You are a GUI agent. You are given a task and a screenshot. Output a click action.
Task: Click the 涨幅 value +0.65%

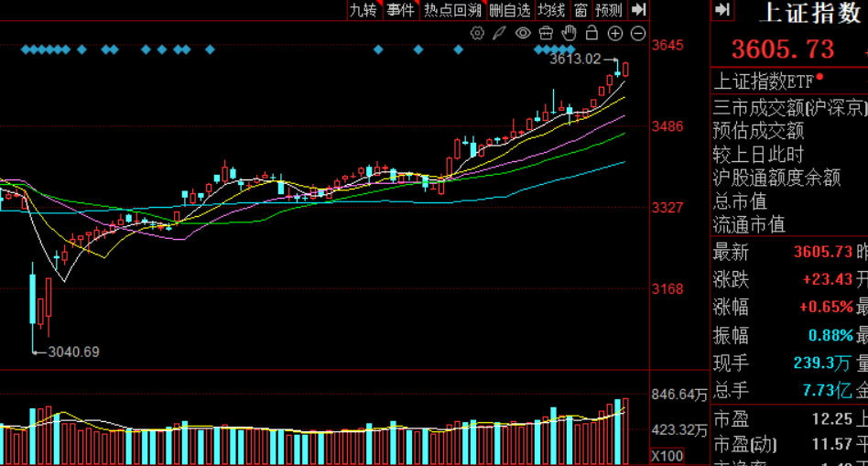click(x=826, y=307)
